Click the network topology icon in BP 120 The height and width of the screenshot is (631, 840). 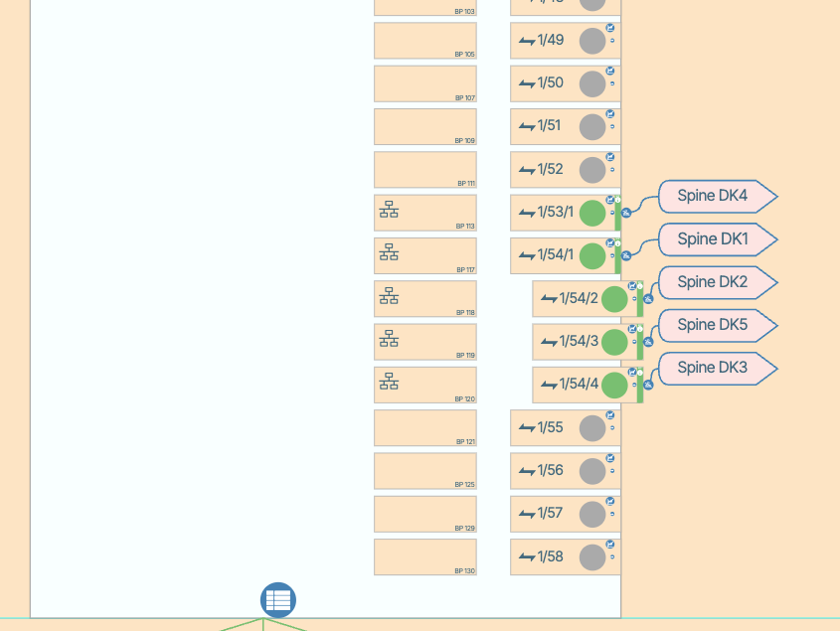click(389, 382)
